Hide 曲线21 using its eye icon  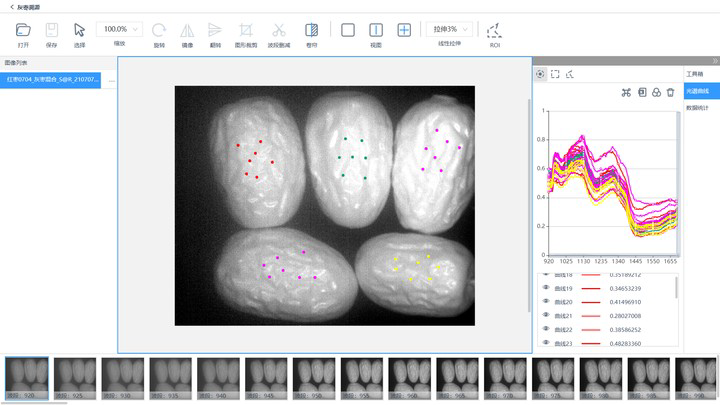[x=546, y=315]
